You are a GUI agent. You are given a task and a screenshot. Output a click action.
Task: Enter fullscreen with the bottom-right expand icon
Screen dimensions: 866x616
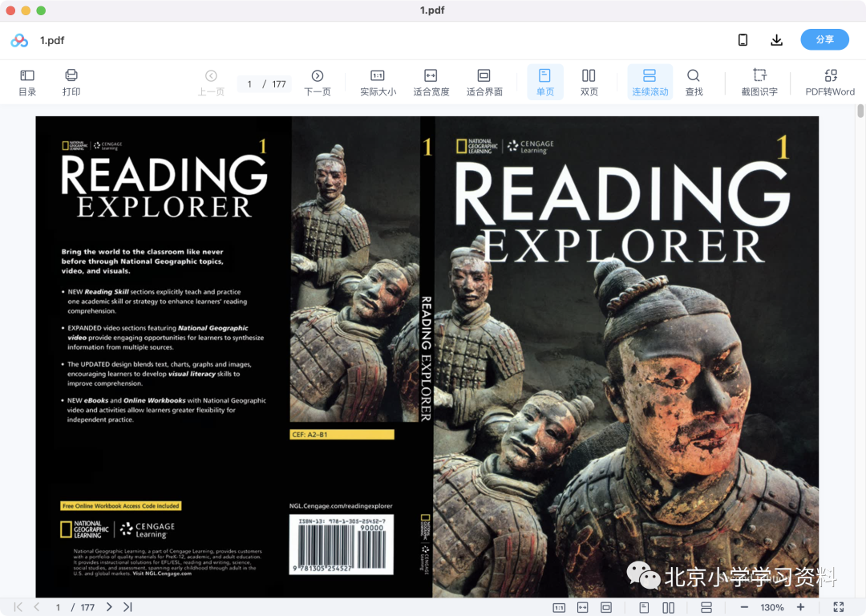839,608
